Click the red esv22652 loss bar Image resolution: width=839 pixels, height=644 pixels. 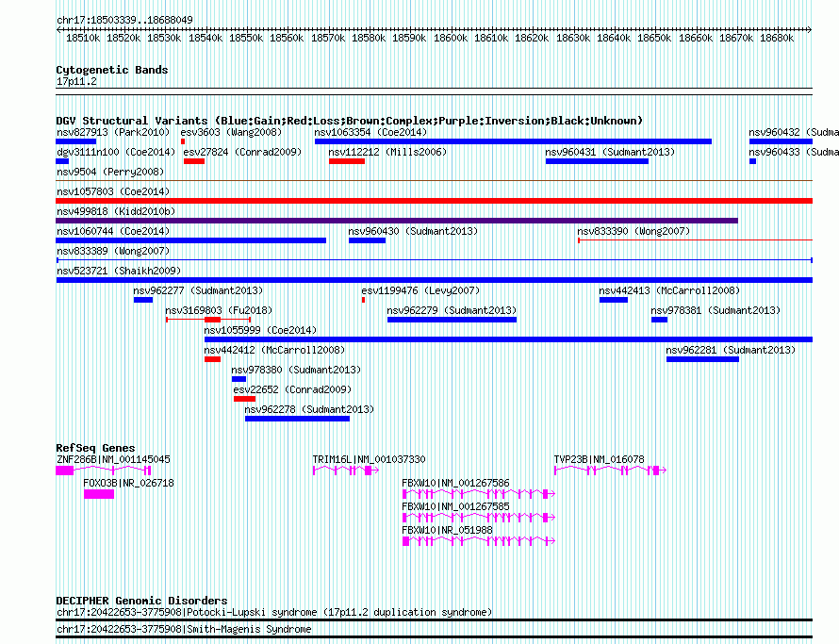click(x=244, y=399)
